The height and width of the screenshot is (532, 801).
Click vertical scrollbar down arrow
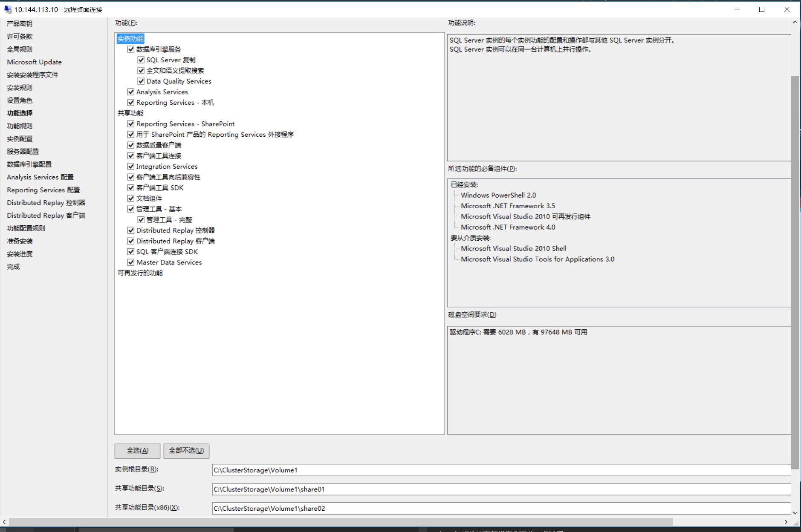click(795, 513)
